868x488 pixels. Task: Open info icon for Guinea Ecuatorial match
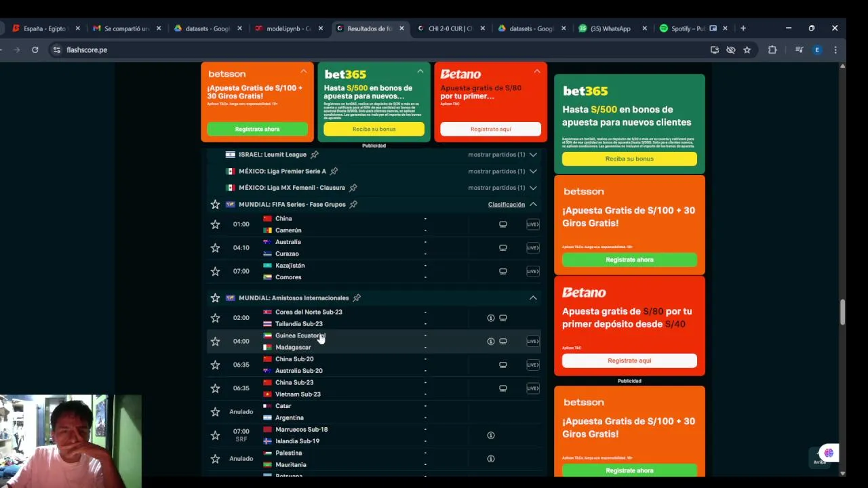(491, 342)
